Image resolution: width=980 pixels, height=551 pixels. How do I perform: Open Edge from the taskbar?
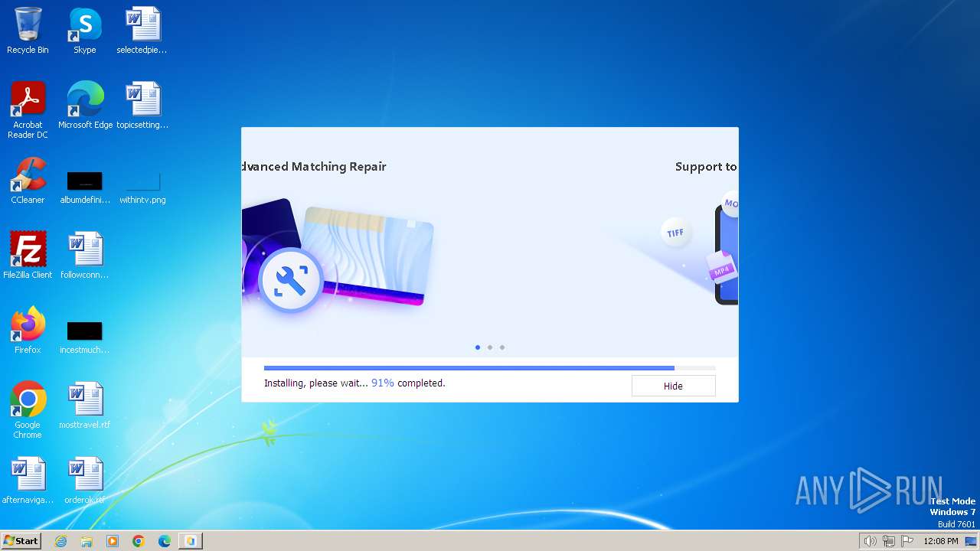click(165, 541)
